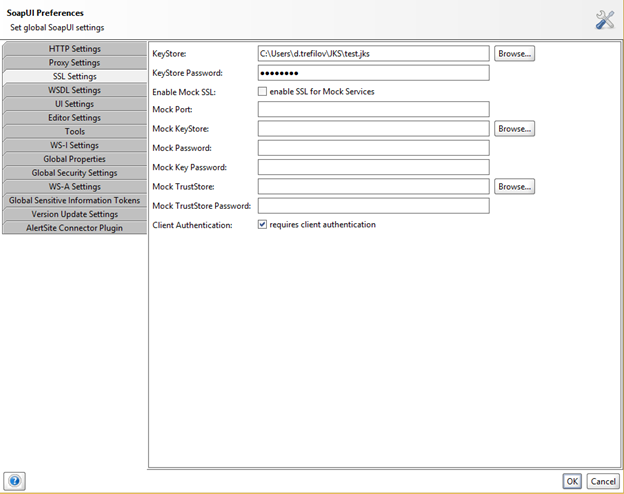This screenshot has width=624, height=494.
Task: Click the Mock KeyStore field
Action: tap(374, 129)
